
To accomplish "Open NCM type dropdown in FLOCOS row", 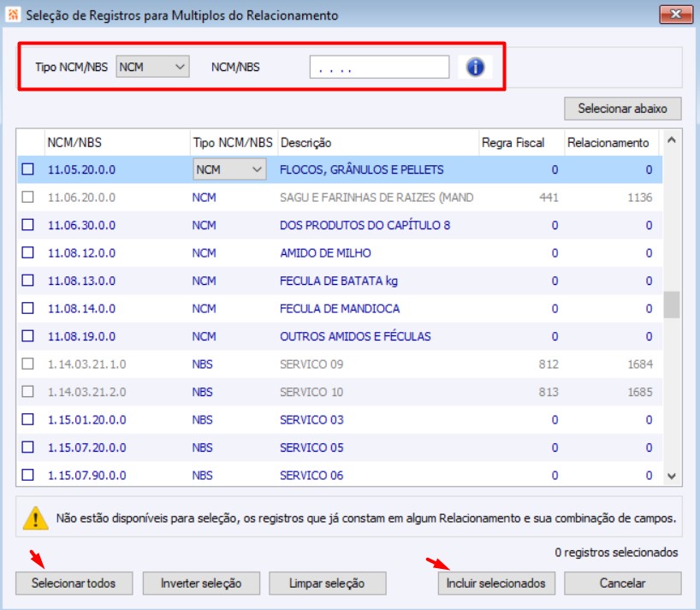I will coord(229,169).
